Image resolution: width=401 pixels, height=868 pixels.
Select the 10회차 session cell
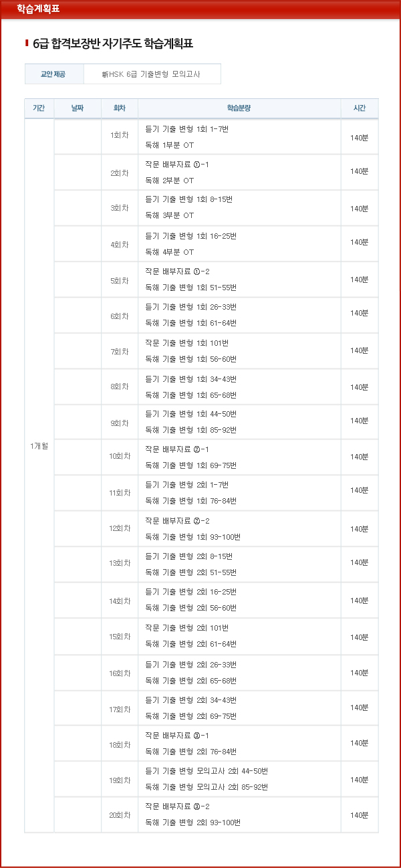click(119, 457)
